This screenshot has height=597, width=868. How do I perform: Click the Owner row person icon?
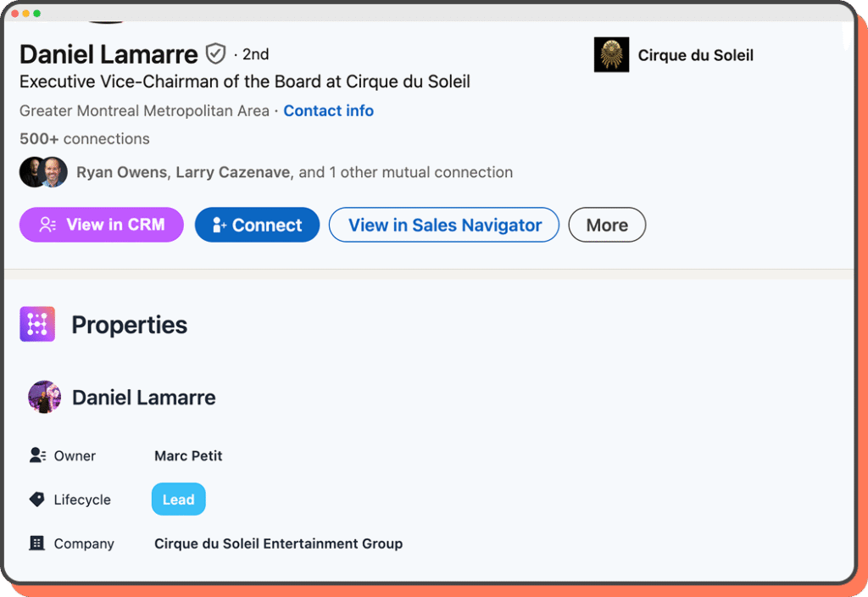click(x=37, y=455)
